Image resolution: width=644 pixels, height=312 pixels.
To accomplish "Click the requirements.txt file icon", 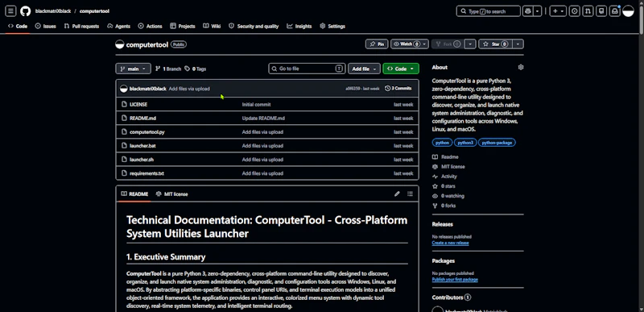I will coord(124,173).
